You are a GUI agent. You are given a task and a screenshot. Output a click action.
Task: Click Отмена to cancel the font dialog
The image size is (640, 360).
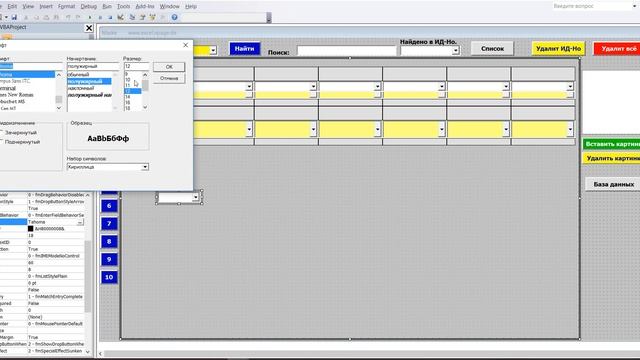(169, 78)
